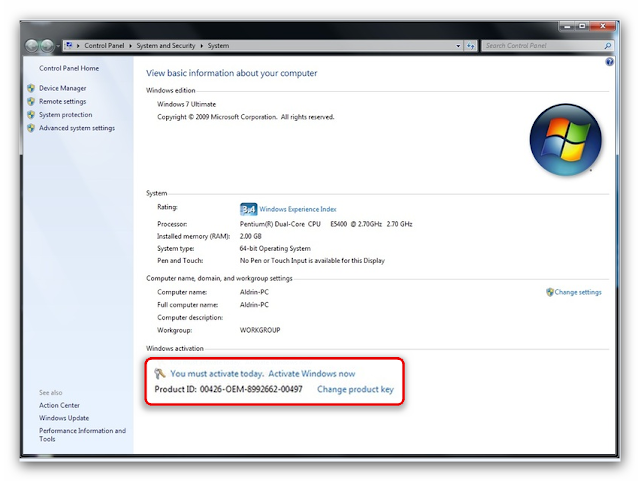Open address bar history dropdown arrow
Viewport: 640px width, 481px height.
pyautogui.click(x=458, y=46)
